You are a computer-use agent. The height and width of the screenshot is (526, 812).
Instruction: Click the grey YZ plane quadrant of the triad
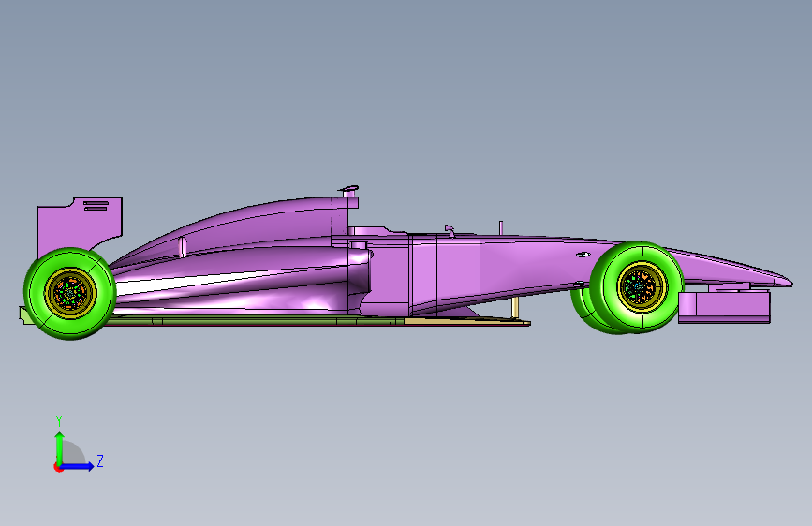tap(74, 454)
